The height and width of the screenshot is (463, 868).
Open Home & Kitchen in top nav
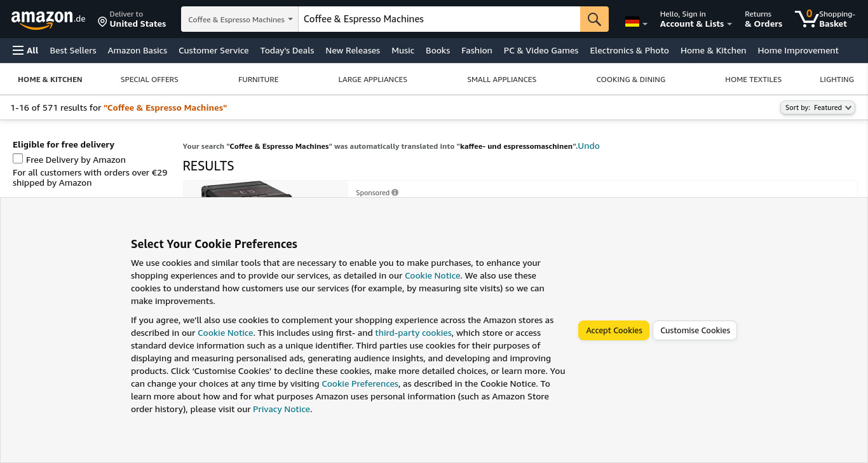tap(713, 50)
